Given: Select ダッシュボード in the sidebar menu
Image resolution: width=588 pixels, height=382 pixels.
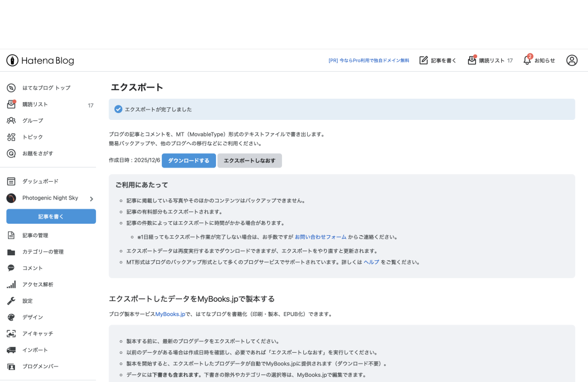Looking at the screenshot, I should pyautogui.click(x=40, y=181).
